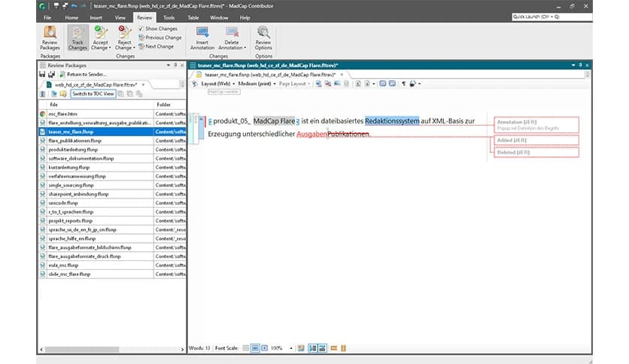Select mc_flare.htm in the file list
This screenshot has height=364, width=629.
(112, 114)
